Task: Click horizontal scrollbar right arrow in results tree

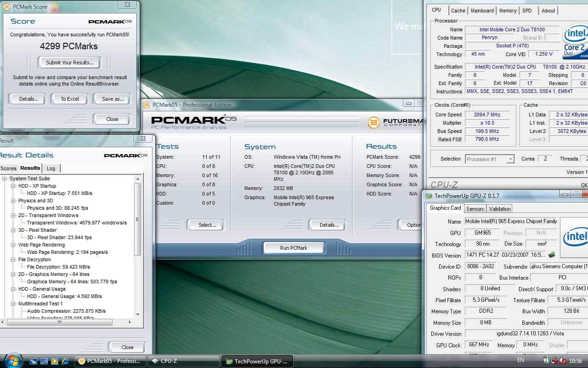Action: click(130, 322)
